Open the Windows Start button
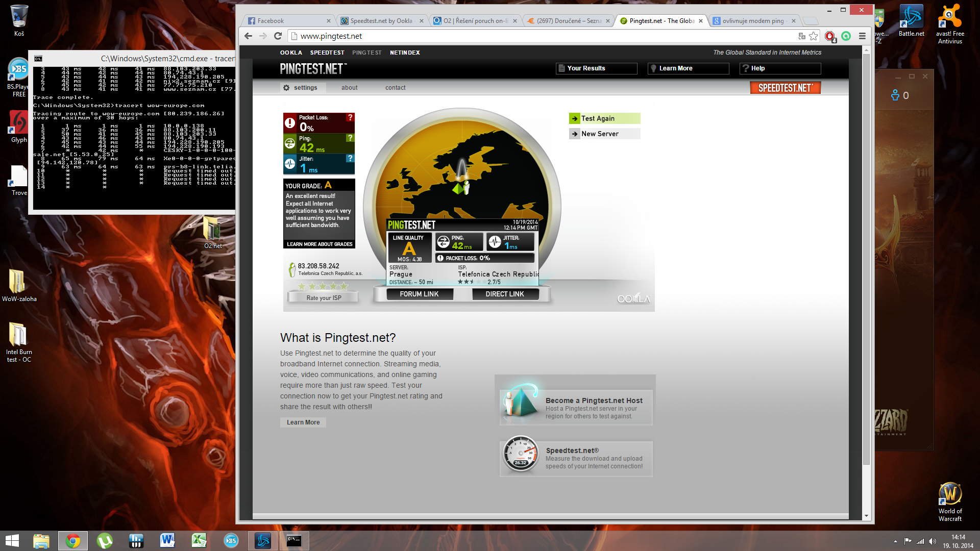 pyautogui.click(x=12, y=541)
